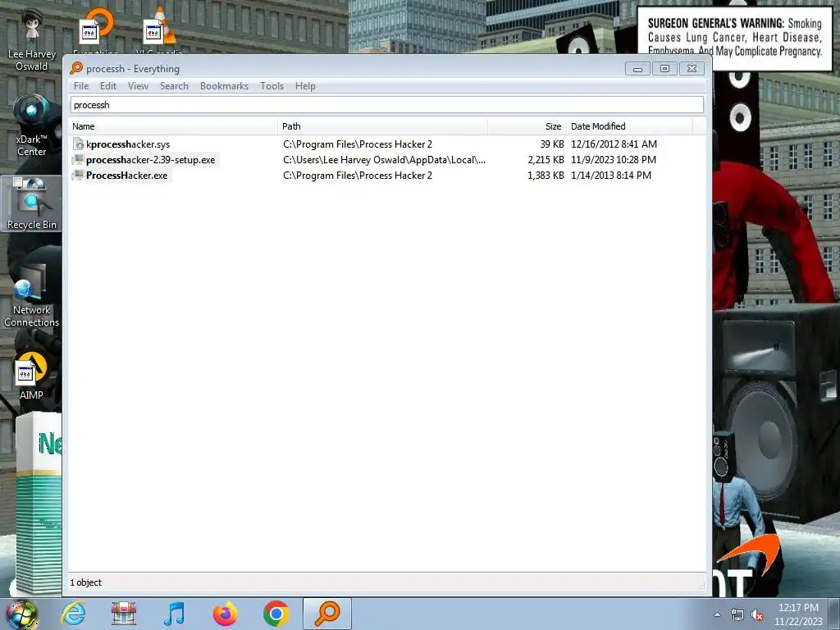Open the clock showing 12:17 PM
840x630 pixels.
[798, 614]
